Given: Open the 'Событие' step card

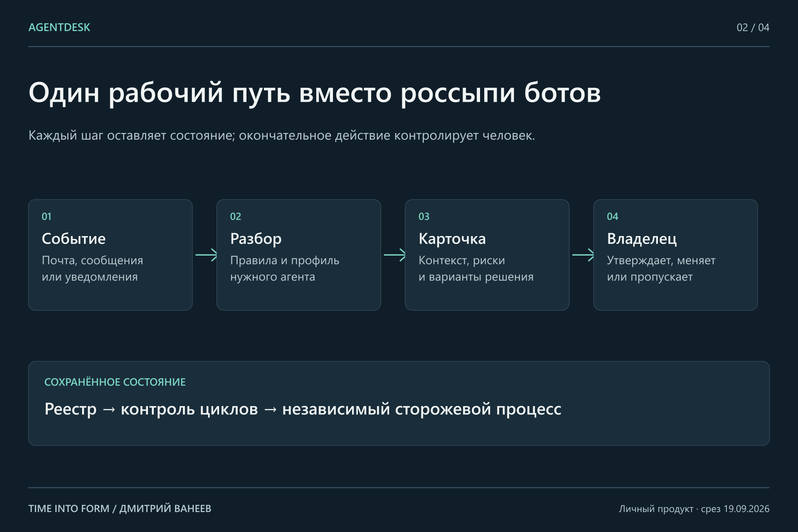Looking at the screenshot, I should [x=110, y=255].
